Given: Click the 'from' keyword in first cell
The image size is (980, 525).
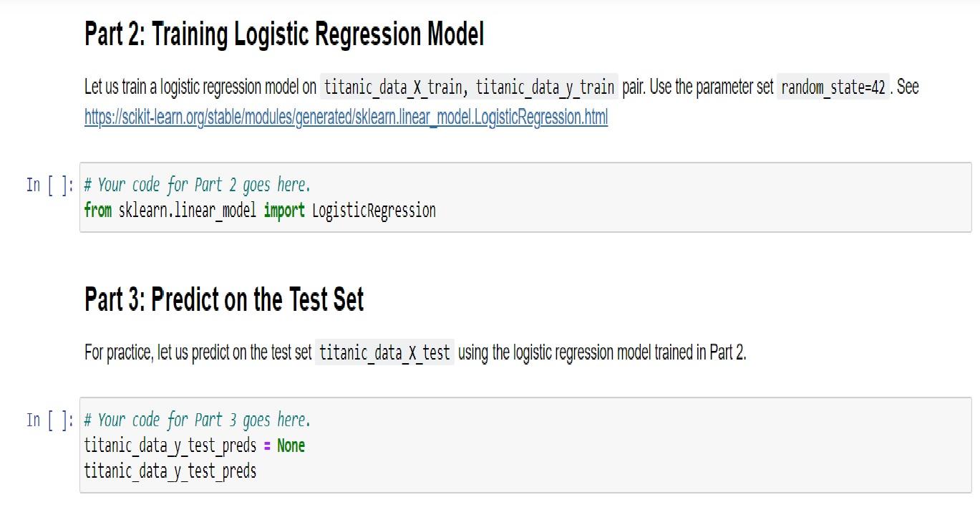Looking at the screenshot, I should (x=98, y=211).
